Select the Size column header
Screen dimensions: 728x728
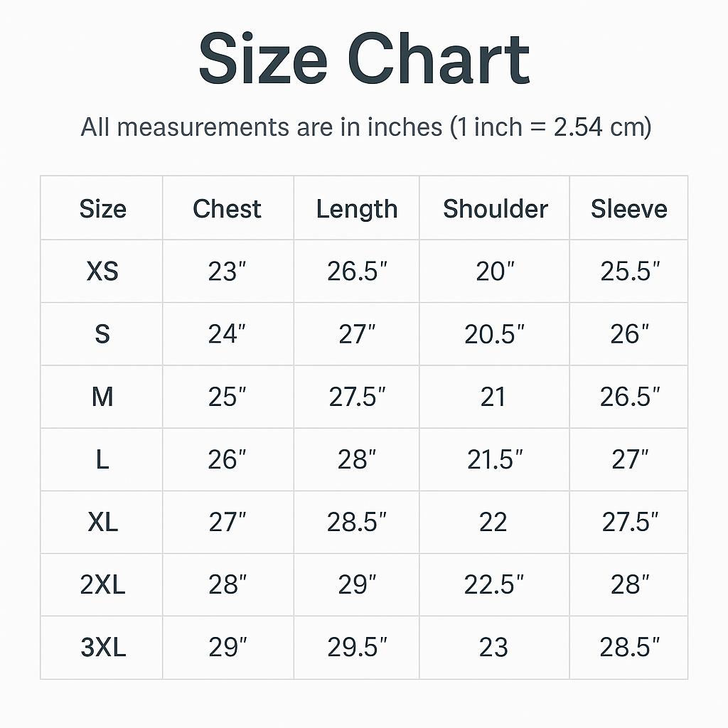pos(102,209)
